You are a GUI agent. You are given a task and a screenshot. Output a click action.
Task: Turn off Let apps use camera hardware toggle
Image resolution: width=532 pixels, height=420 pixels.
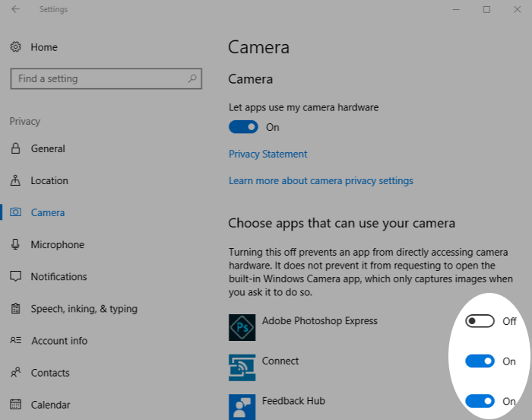tap(243, 127)
